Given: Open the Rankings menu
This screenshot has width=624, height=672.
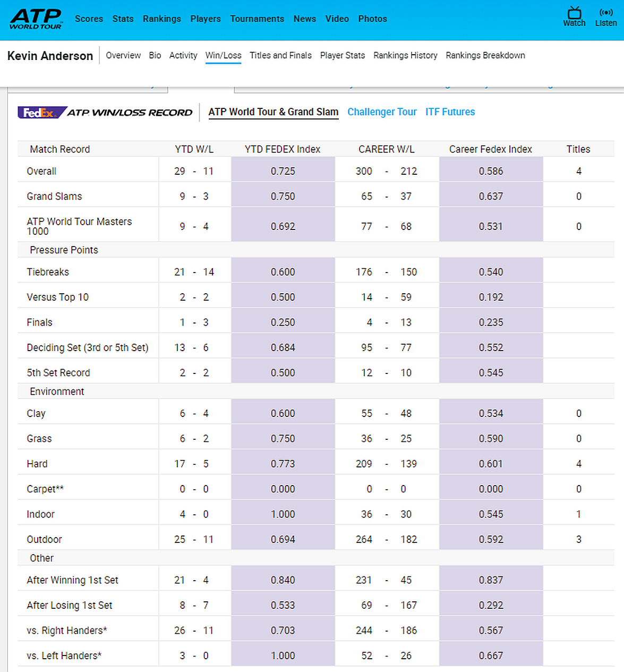Looking at the screenshot, I should (161, 19).
